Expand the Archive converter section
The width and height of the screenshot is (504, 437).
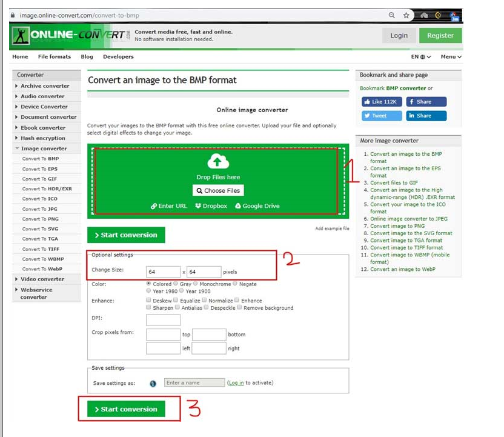[46, 86]
